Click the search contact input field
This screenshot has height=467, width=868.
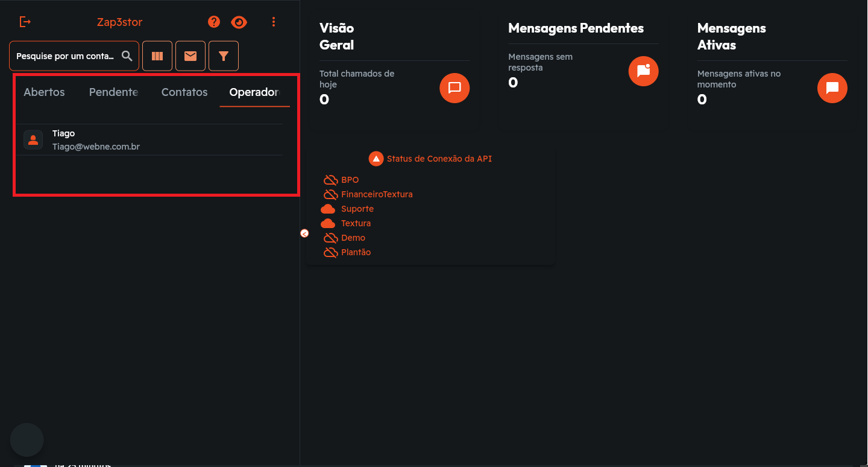point(64,56)
